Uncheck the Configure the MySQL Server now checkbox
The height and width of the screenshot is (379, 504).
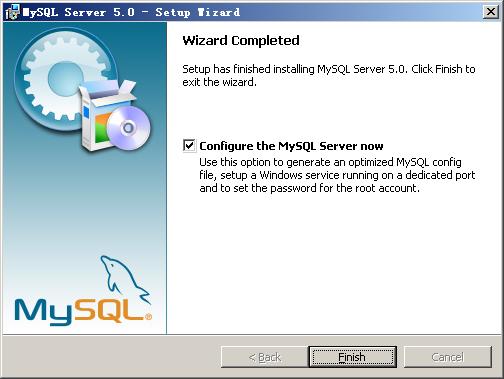189,146
